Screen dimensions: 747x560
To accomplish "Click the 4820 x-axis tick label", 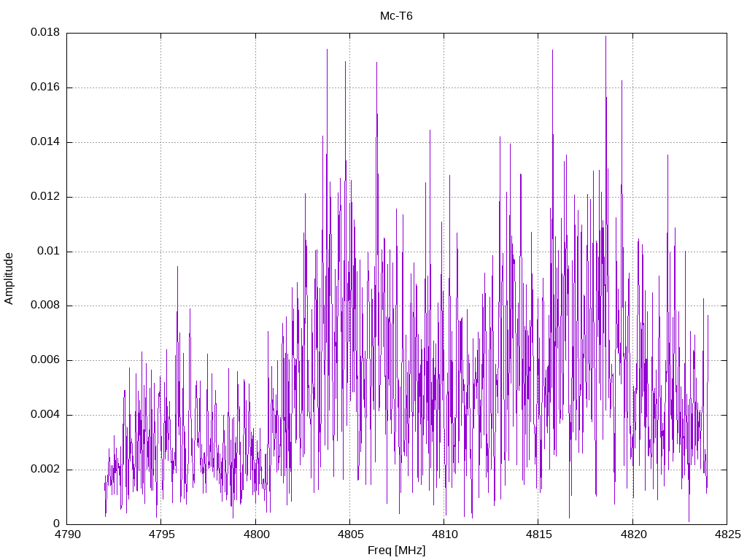I will (x=633, y=534).
